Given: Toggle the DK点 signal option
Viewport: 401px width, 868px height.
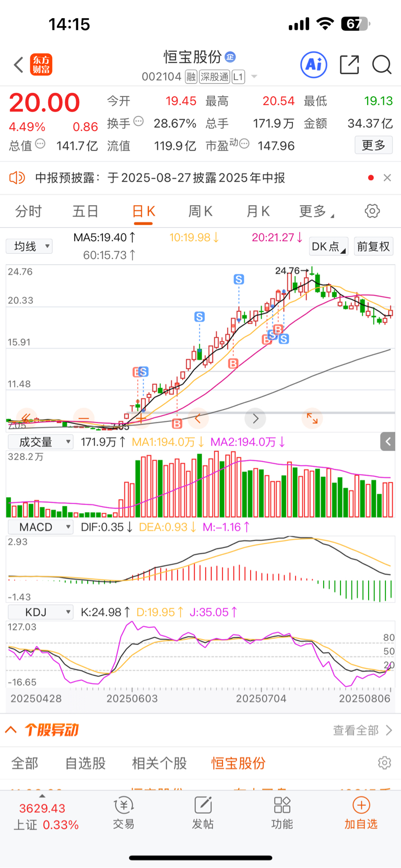Looking at the screenshot, I should tap(328, 247).
